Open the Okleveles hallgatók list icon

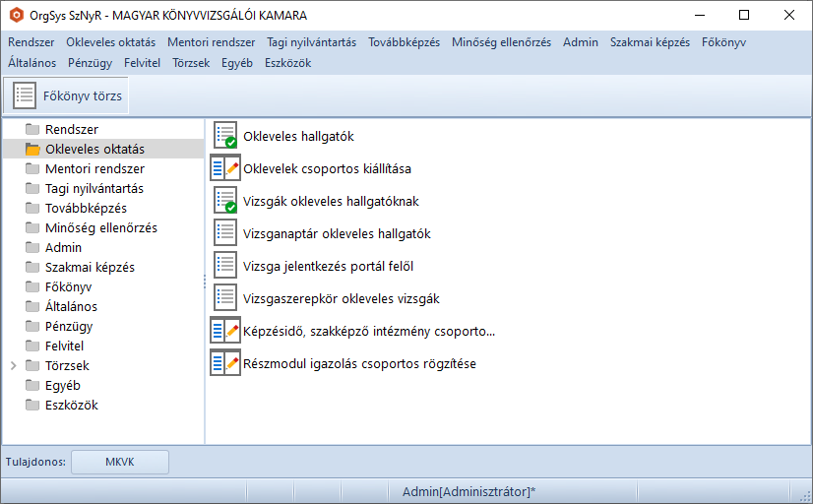(225, 136)
